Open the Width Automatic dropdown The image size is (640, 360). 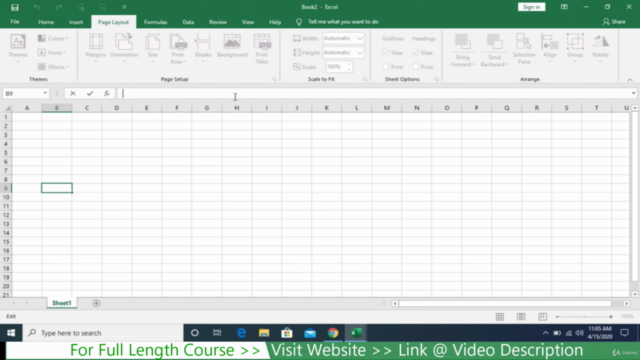360,38
